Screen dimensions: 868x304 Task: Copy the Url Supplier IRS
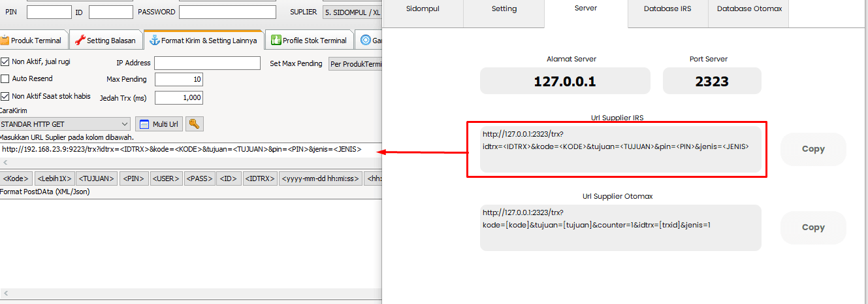812,149
